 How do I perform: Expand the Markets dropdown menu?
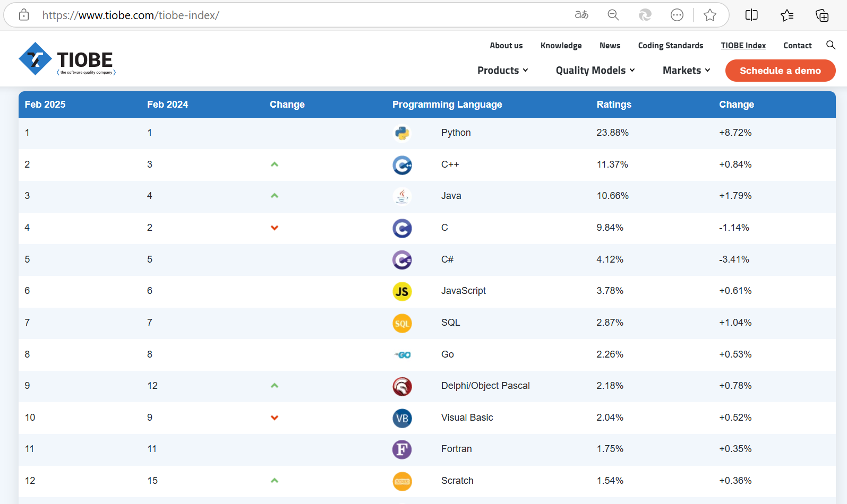pos(687,70)
